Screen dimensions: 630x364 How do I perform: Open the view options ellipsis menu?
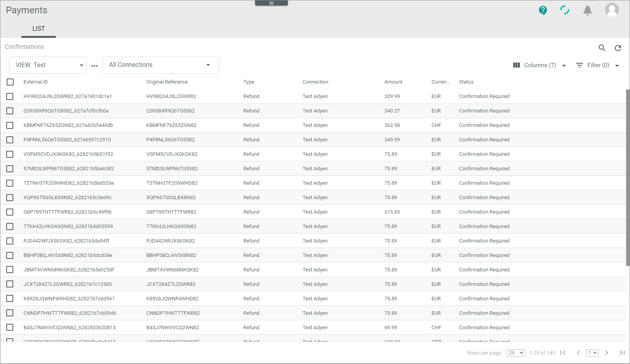[95, 66]
